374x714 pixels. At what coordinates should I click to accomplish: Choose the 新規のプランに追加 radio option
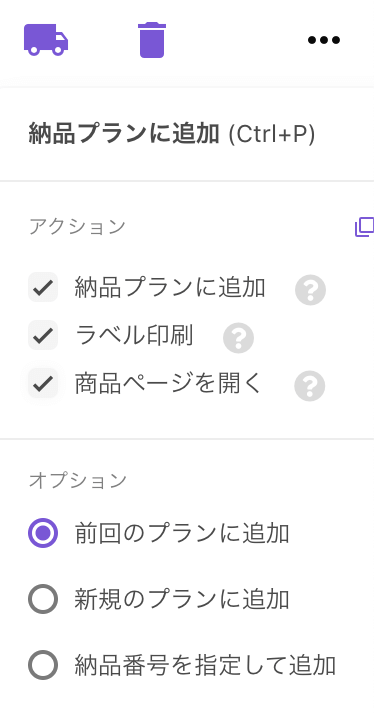[43, 599]
